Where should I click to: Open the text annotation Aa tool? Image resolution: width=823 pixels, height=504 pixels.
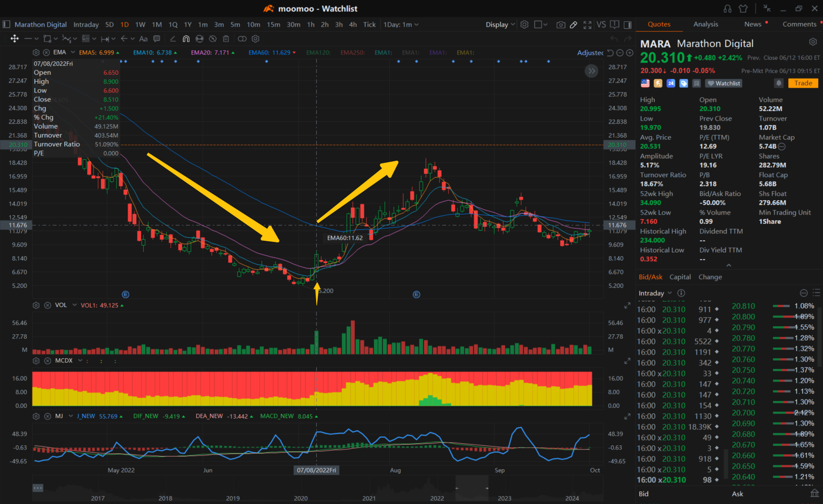(x=143, y=38)
